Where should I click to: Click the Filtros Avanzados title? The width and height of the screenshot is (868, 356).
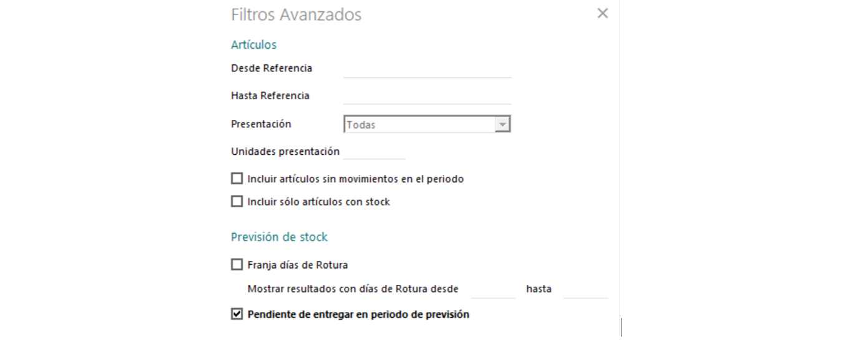tap(296, 14)
